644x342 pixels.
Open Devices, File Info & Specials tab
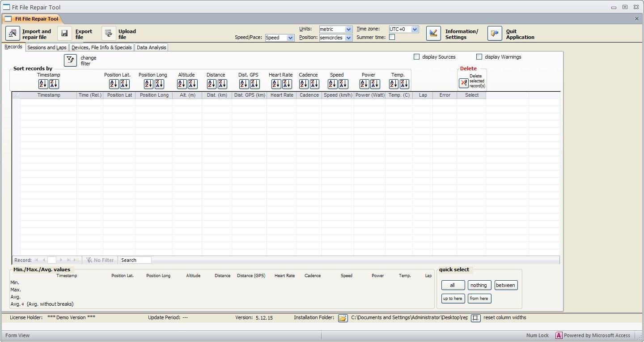click(102, 47)
